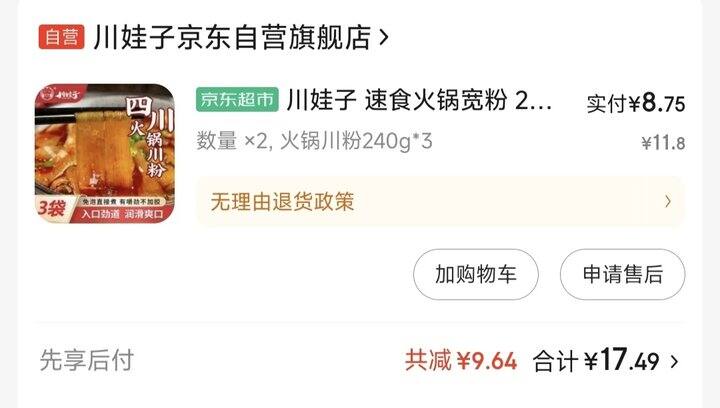Click the original price ¥11.8
The height and width of the screenshot is (408, 720).
tap(663, 143)
